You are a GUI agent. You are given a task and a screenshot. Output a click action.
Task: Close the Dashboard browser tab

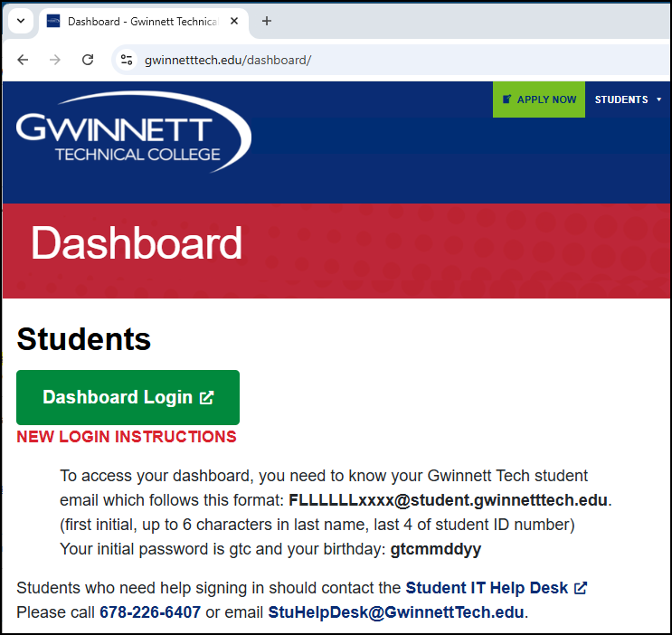click(234, 21)
